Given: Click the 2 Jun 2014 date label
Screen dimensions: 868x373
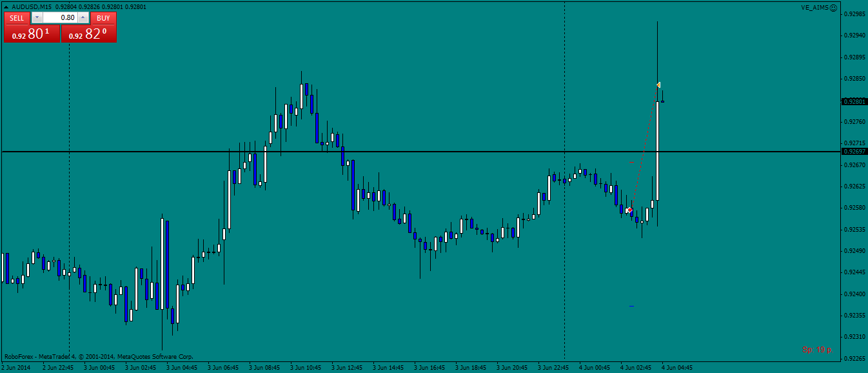Looking at the screenshot, I should click(x=15, y=368).
